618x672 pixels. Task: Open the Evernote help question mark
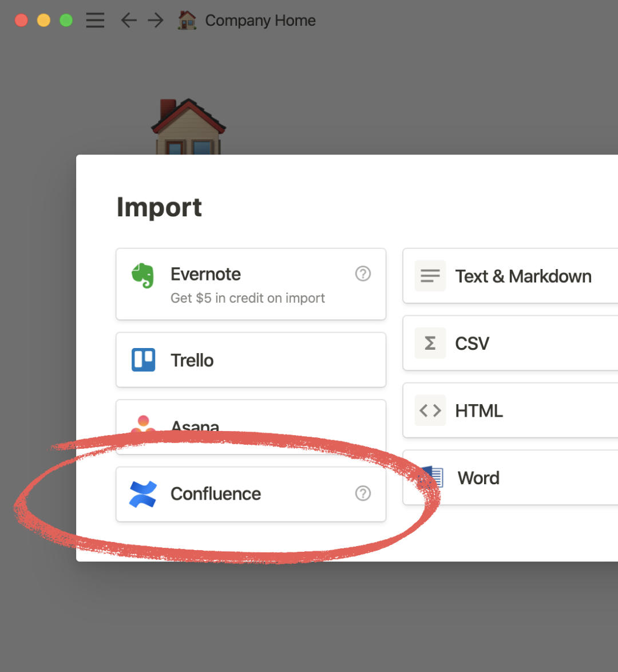(363, 274)
